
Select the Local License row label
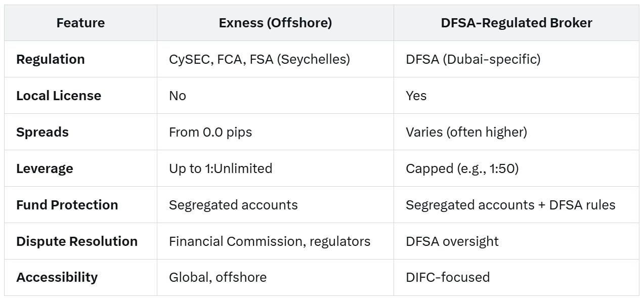59,96
